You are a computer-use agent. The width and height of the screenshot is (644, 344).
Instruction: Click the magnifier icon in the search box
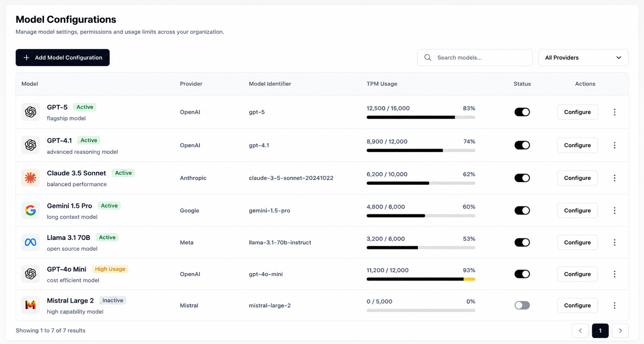(428, 57)
